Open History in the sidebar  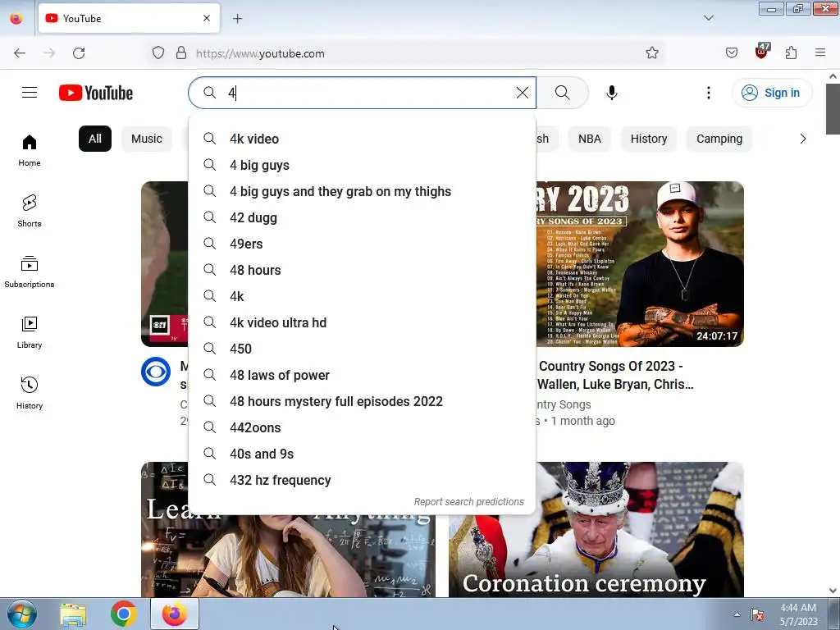click(30, 393)
